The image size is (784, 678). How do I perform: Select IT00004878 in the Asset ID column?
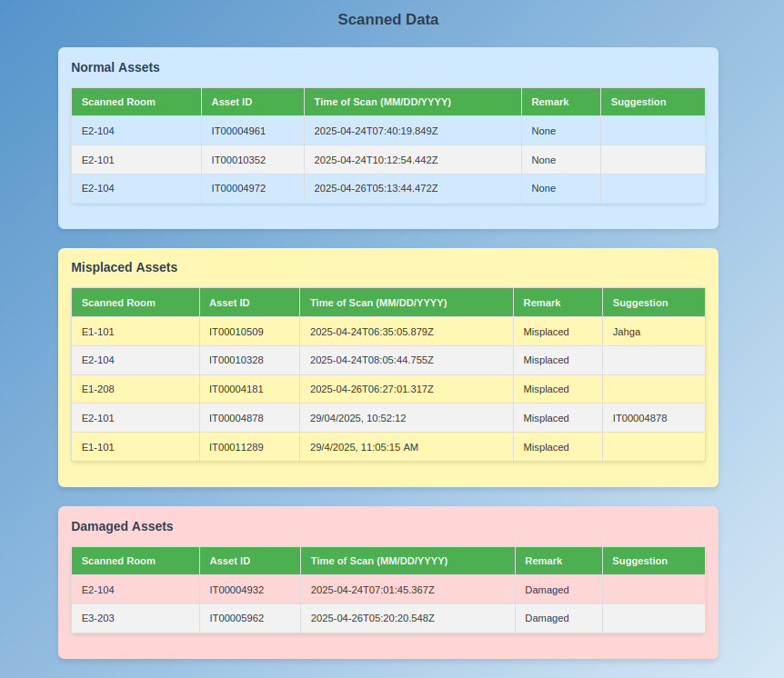[x=236, y=418]
